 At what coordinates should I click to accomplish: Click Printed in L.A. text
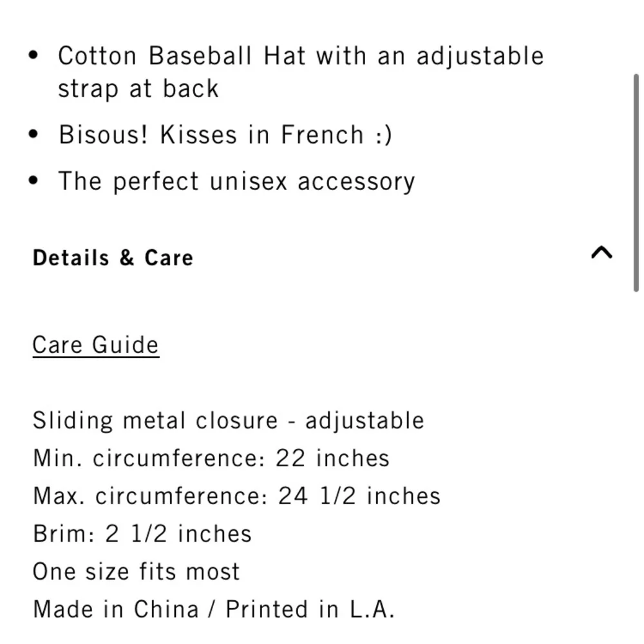coord(312,609)
